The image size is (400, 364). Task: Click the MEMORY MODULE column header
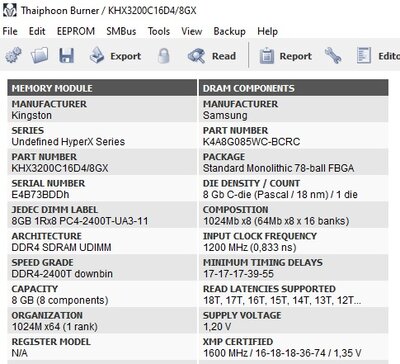coord(102,88)
